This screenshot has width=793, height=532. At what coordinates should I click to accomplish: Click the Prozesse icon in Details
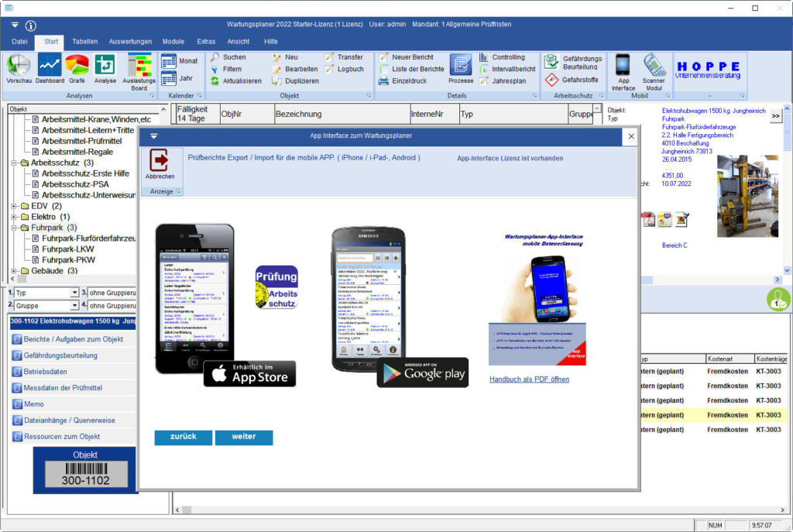click(x=461, y=68)
